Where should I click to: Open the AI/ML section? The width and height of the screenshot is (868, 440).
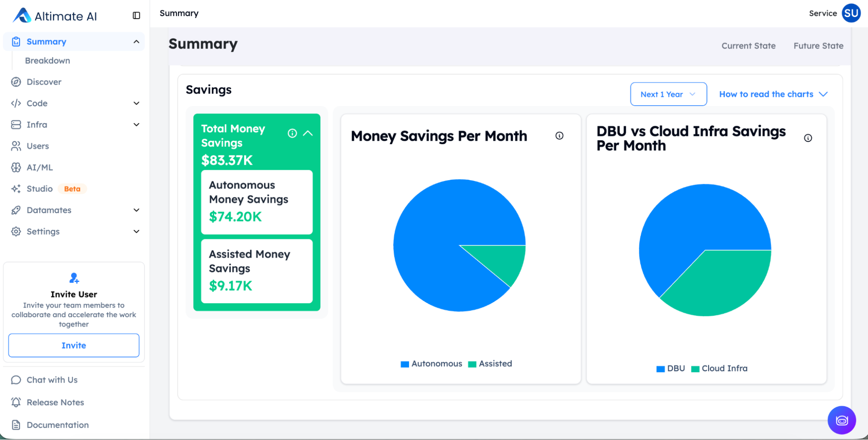pos(40,167)
